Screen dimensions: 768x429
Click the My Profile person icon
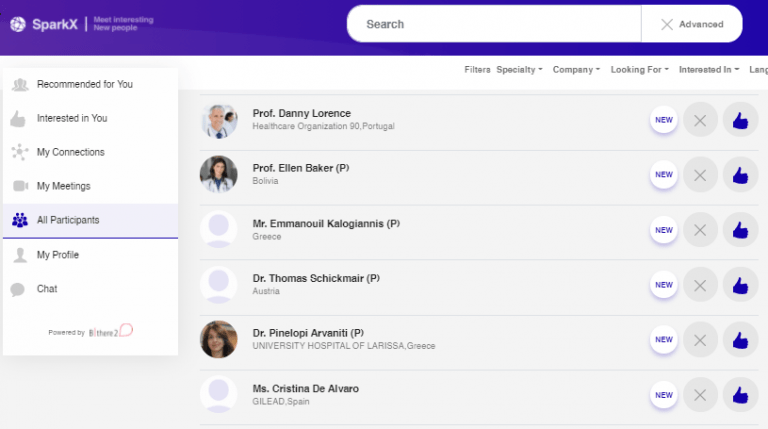[20, 255]
